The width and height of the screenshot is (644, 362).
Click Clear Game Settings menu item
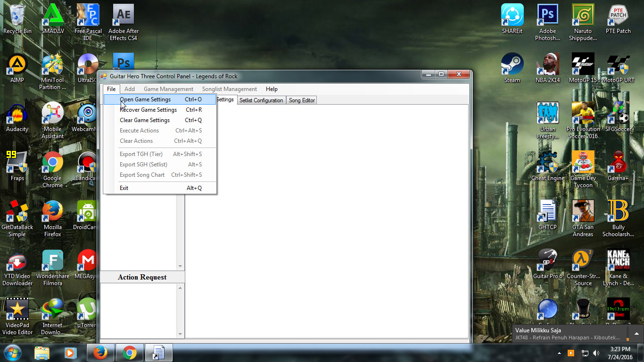click(x=160, y=120)
